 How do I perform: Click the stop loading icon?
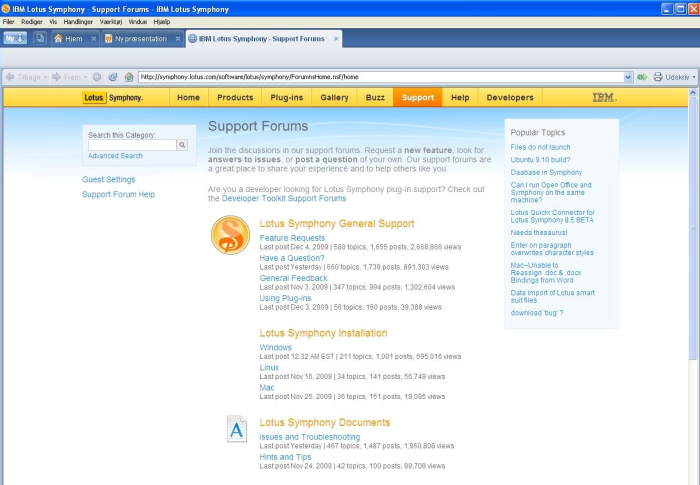96,77
